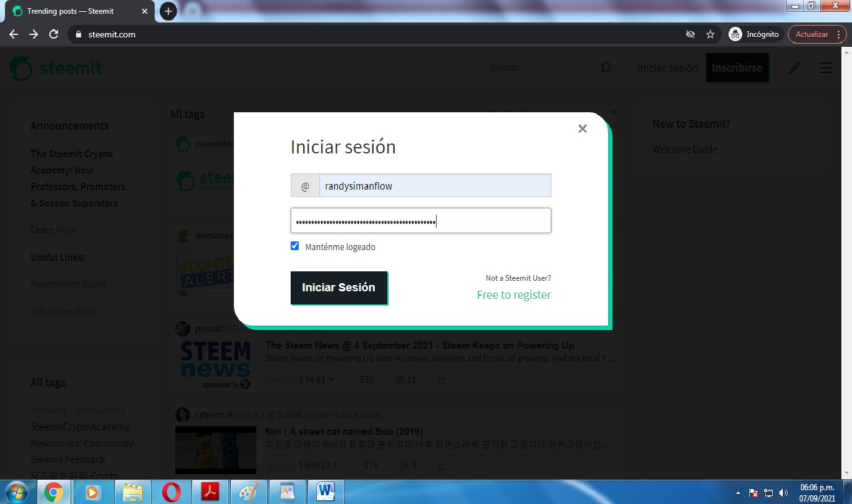Click the username field containing randysimanflow

coord(435,186)
